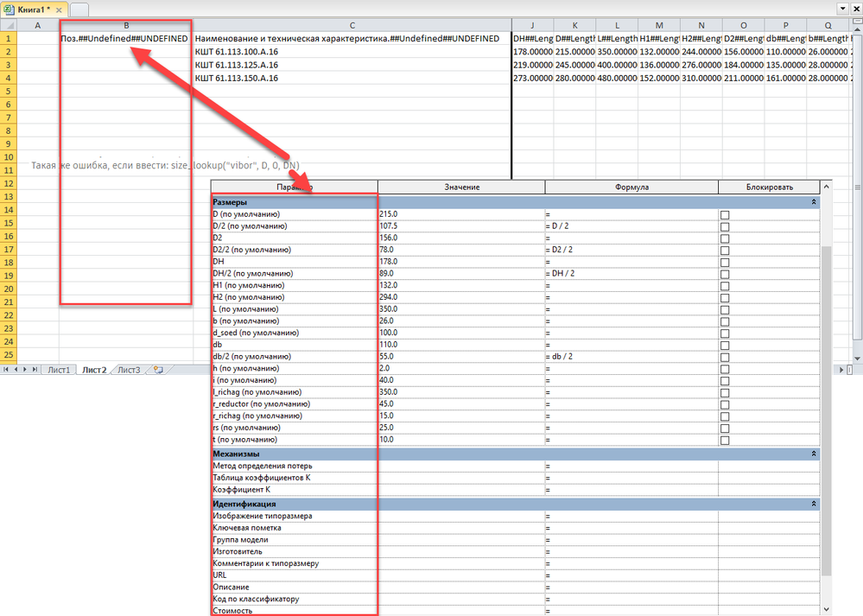Click the Блокировать column header
This screenshot has height=616, width=863.
tap(770, 187)
